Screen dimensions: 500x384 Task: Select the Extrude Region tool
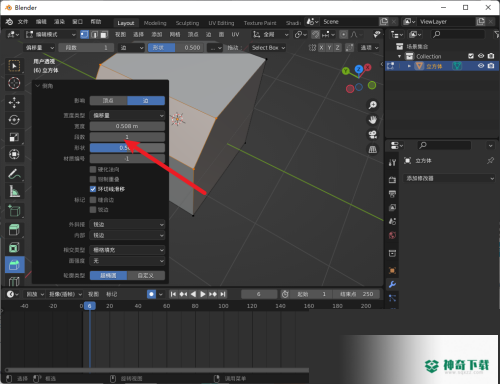pyautogui.click(x=14, y=230)
